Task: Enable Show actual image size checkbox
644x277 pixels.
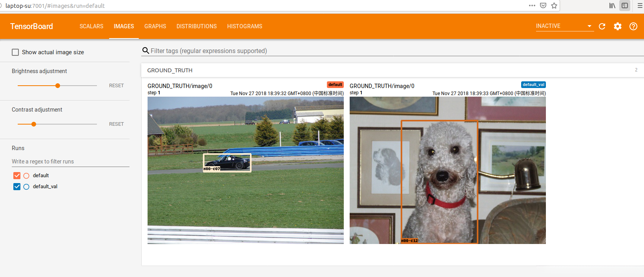Action: pyautogui.click(x=15, y=52)
